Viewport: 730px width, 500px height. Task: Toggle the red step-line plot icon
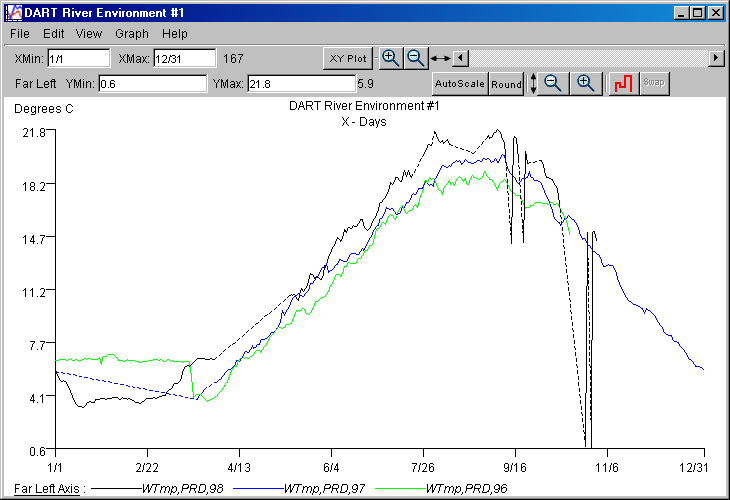[x=623, y=84]
